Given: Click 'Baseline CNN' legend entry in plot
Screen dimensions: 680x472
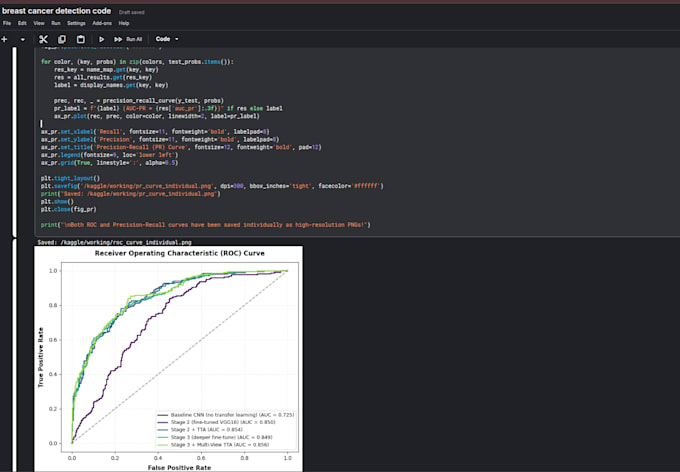Looking at the screenshot, I should [x=226, y=415].
